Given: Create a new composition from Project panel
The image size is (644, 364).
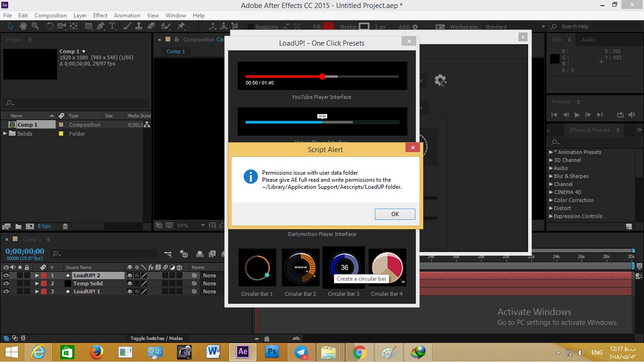Looking at the screenshot, I should click(30, 226).
